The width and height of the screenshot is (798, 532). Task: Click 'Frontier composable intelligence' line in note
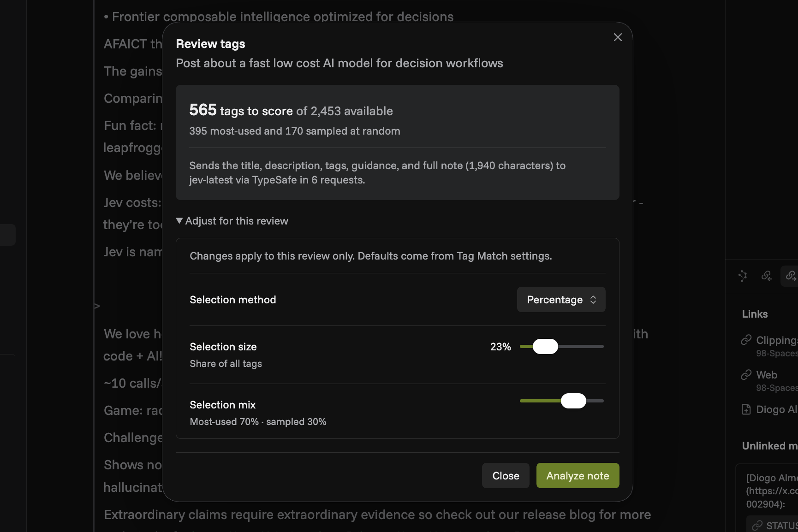point(279,17)
